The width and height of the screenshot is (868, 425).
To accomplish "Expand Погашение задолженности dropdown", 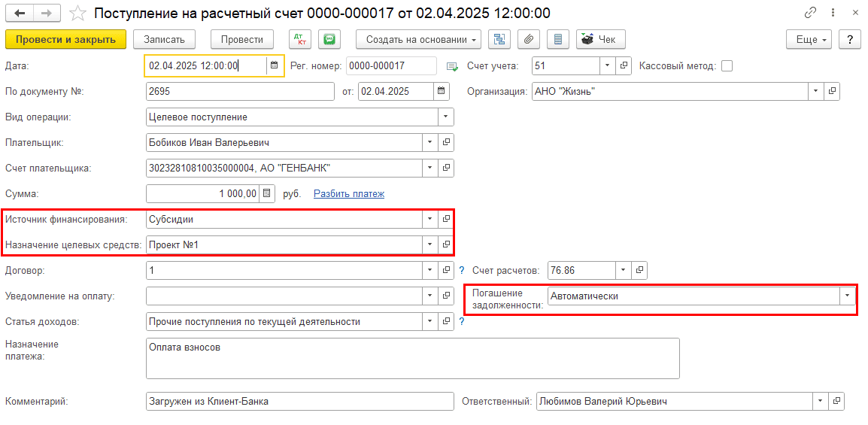I will 848,296.
